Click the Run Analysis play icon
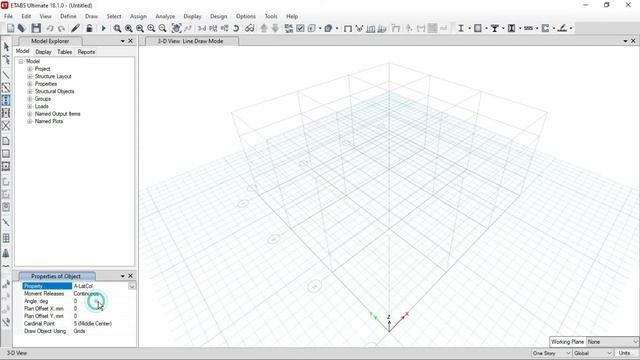640x360 pixels. tap(103, 28)
